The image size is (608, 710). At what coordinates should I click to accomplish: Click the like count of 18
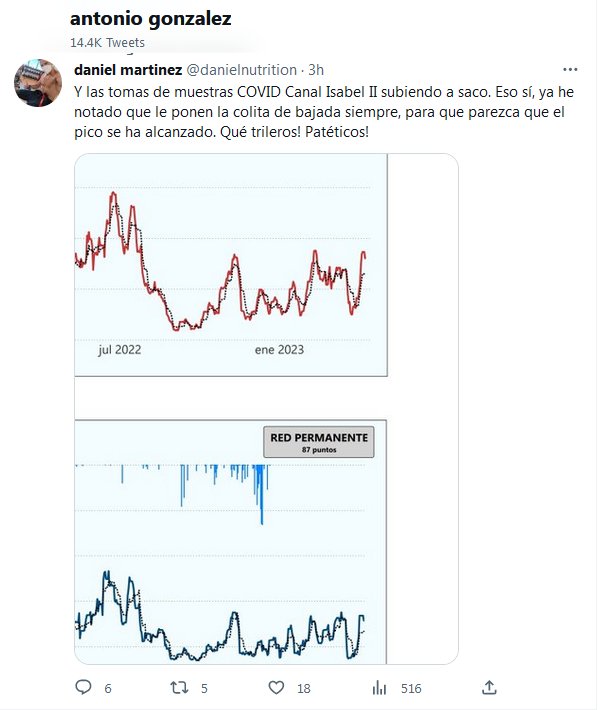pyautogui.click(x=304, y=689)
